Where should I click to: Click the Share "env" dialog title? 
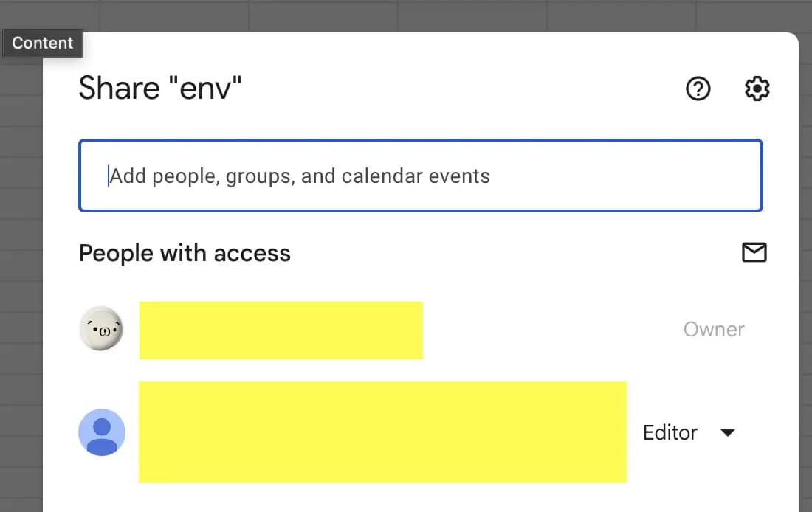(160, 89)
